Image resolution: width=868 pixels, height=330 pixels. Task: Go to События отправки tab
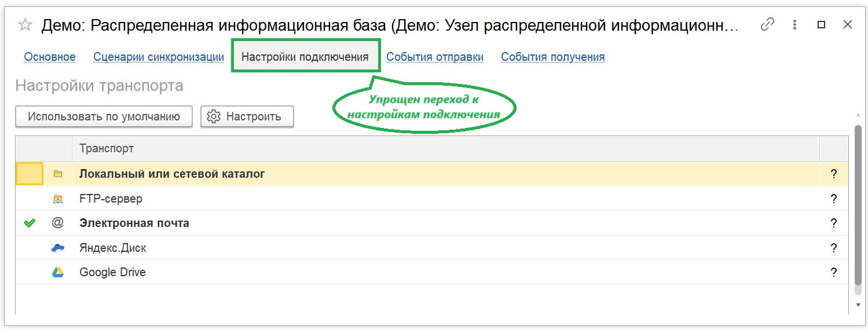435,57
